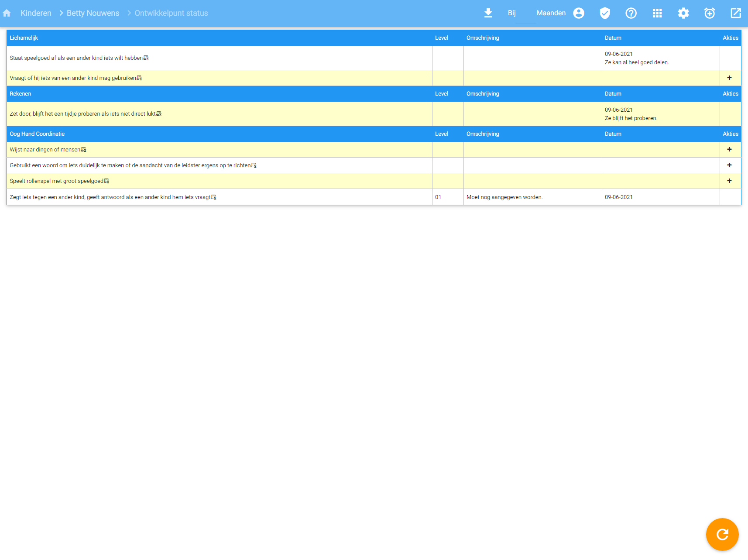This screenshot has height=560, width=748.
Task: Open the apps grid menu icon
Action: pos(657,13)
